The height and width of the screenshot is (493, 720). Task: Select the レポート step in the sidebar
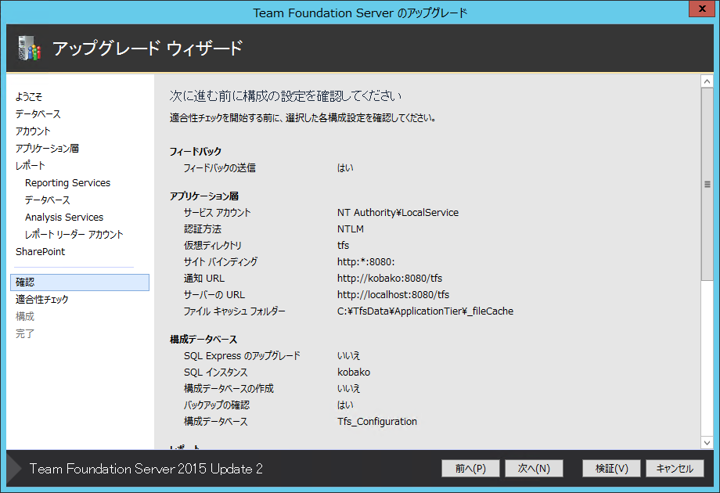point(30,165)
